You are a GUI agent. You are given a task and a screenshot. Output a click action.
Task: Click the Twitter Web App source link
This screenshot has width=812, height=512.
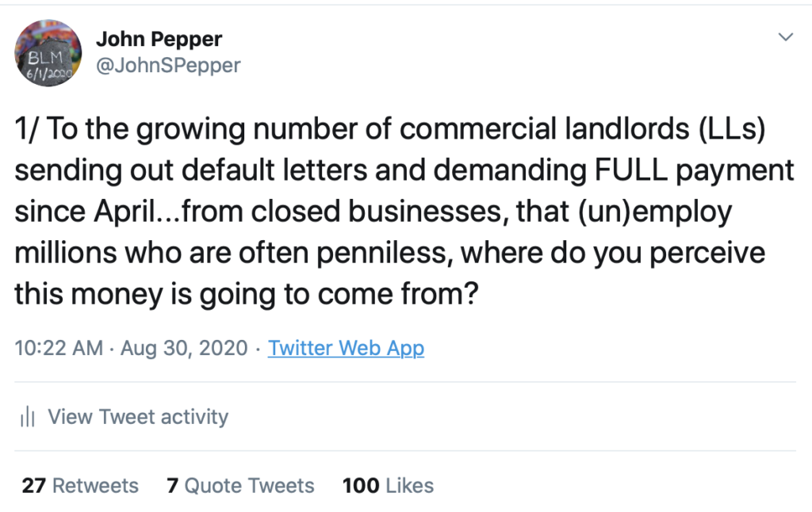[346, 348]
